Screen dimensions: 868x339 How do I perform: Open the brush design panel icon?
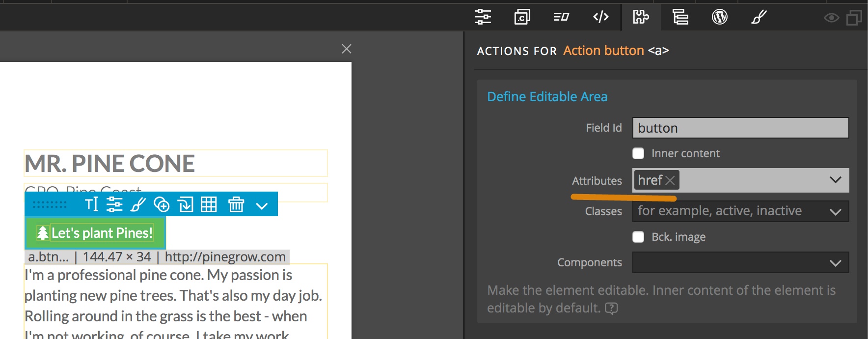759,17
